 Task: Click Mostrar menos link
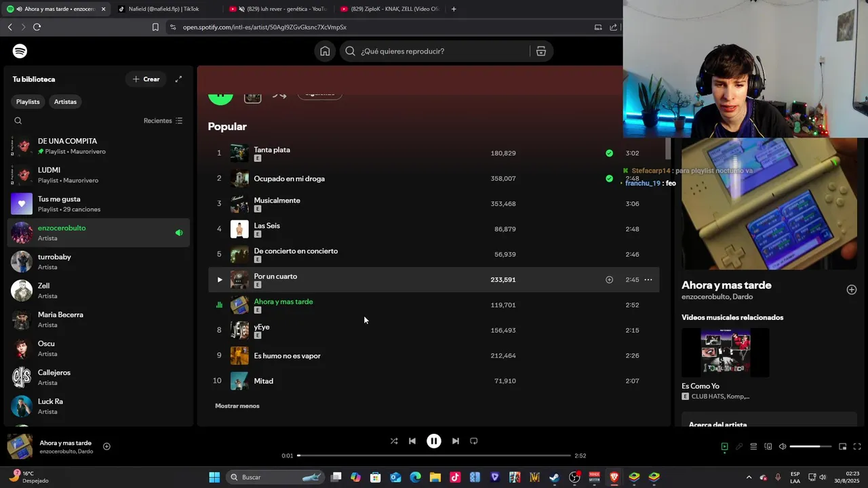tap(237, 406)
